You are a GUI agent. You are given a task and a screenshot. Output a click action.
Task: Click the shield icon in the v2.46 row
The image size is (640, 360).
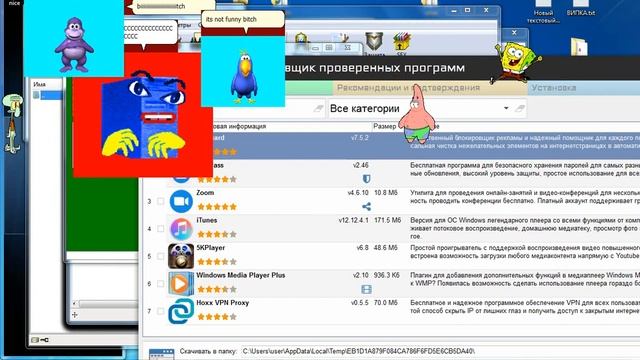tap(366, 179)
